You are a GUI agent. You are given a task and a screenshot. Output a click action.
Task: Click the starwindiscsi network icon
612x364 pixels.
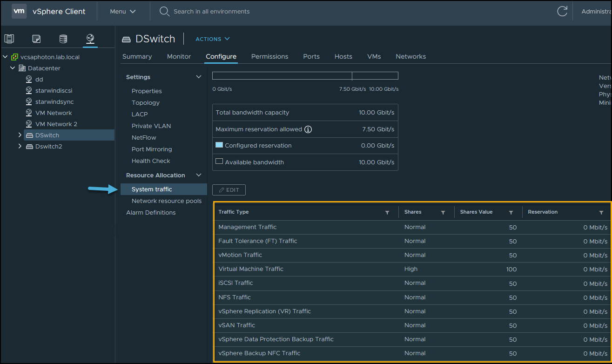29,90
